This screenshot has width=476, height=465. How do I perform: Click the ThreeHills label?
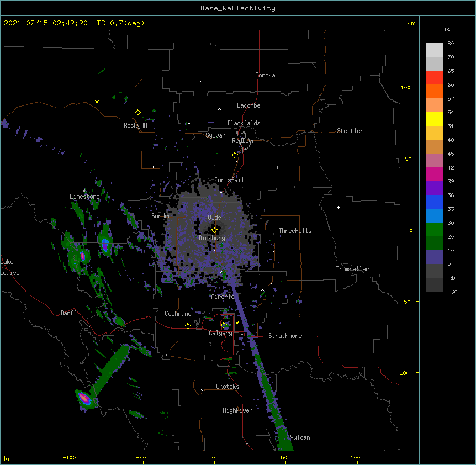tap(295, 231)
